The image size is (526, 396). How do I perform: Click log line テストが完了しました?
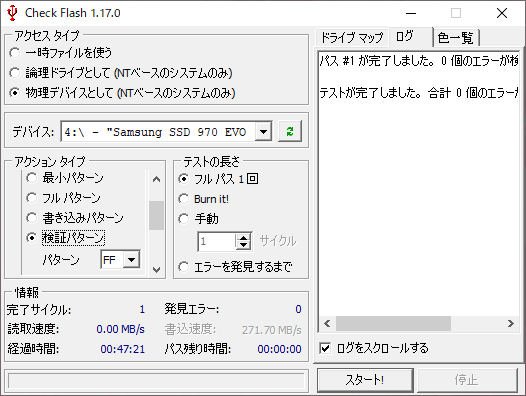click(x=418, y=93)
